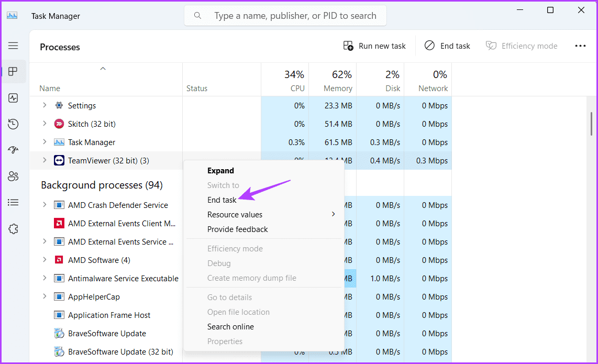Open the Startup apps sidebar icon
This screenshot has width=598, height=364.
point(13,150)
